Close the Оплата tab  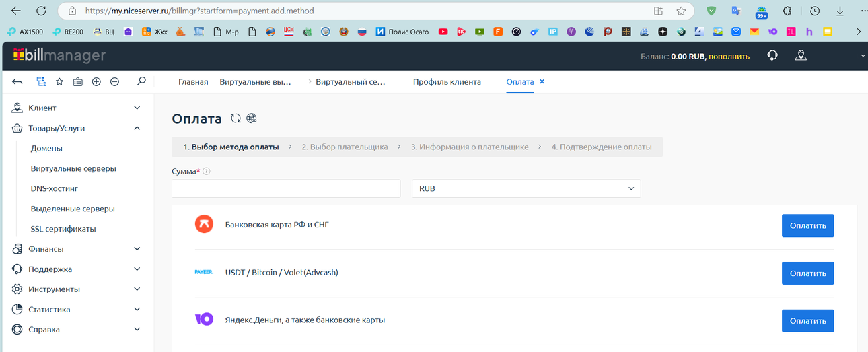click(542, 81)
